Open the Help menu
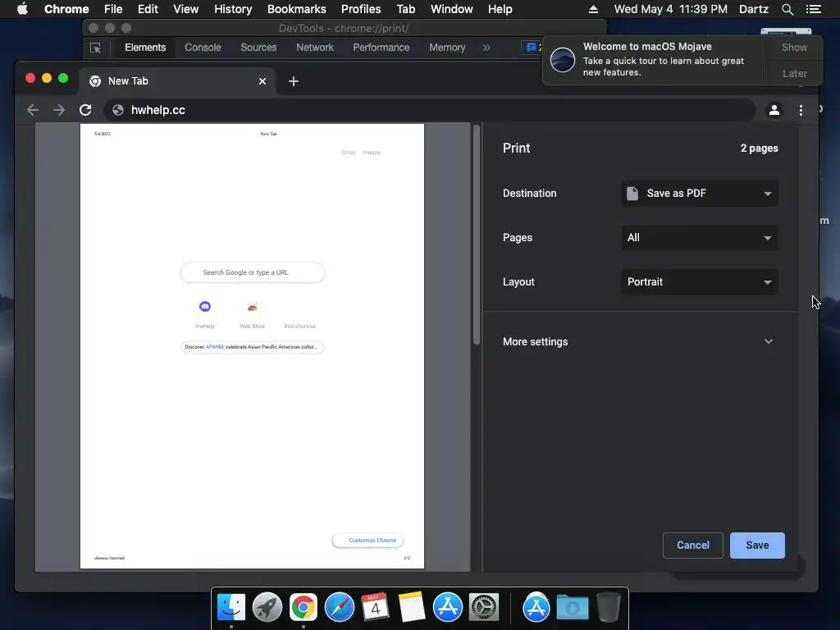 (x=500, y=9)
